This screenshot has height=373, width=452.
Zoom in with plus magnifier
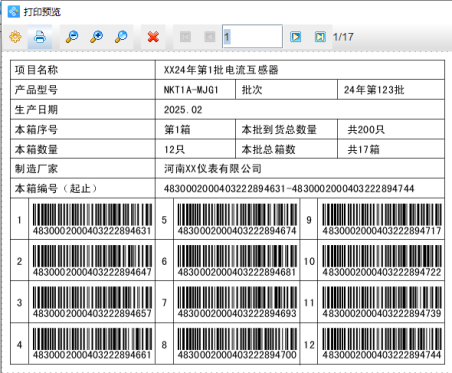(96, 37)
